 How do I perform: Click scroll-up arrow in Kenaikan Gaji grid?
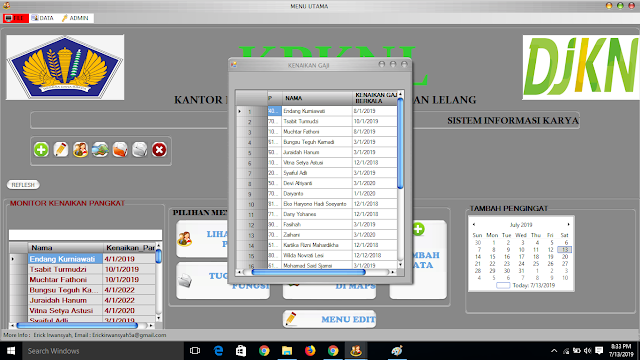coord(400,94)
